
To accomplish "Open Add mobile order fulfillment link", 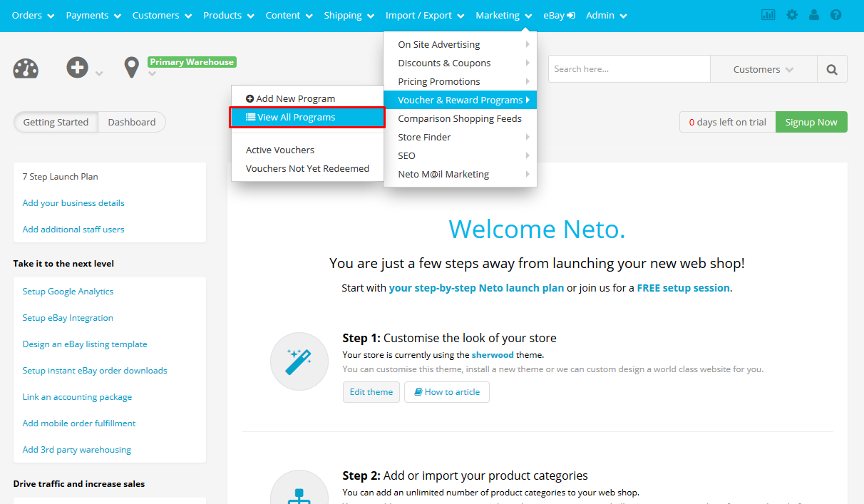I will [79, 423].
